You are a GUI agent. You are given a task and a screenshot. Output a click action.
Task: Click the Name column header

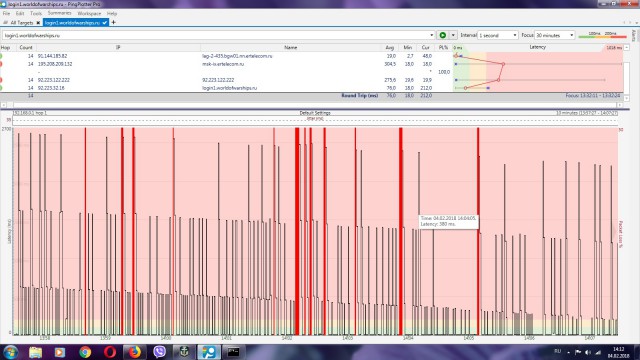coord(290,48)
